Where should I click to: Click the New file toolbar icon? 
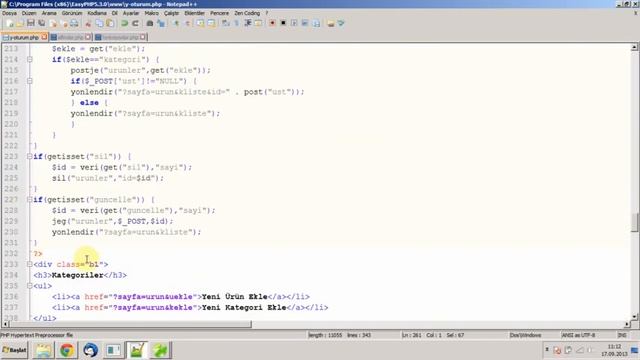(10, 23)
